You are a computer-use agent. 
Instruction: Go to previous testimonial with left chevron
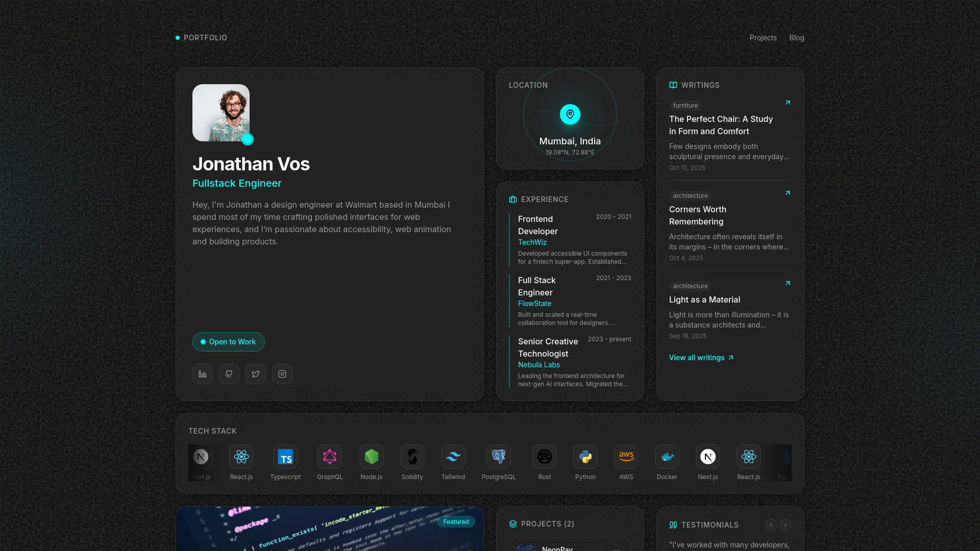771,525
